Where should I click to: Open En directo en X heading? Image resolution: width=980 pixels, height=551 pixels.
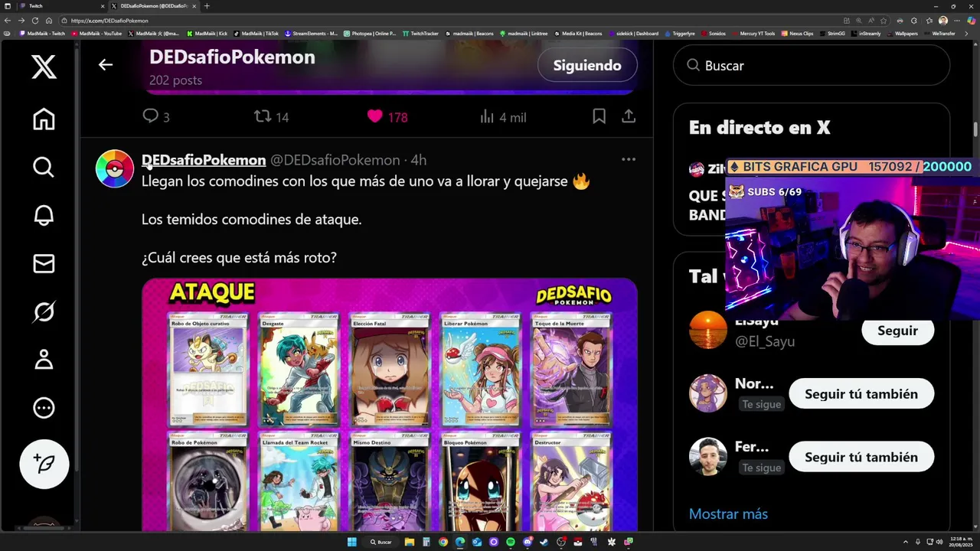click(x=759, y=128)
